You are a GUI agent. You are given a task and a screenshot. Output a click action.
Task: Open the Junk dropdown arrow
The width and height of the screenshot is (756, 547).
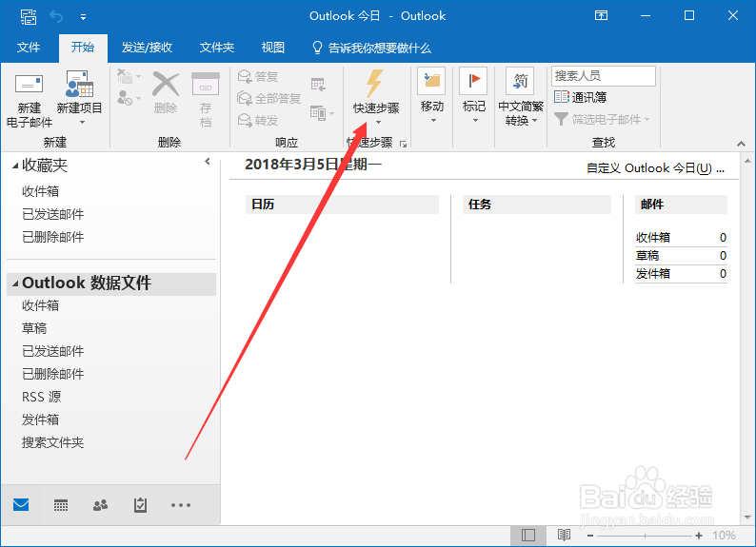coord(139,98)
